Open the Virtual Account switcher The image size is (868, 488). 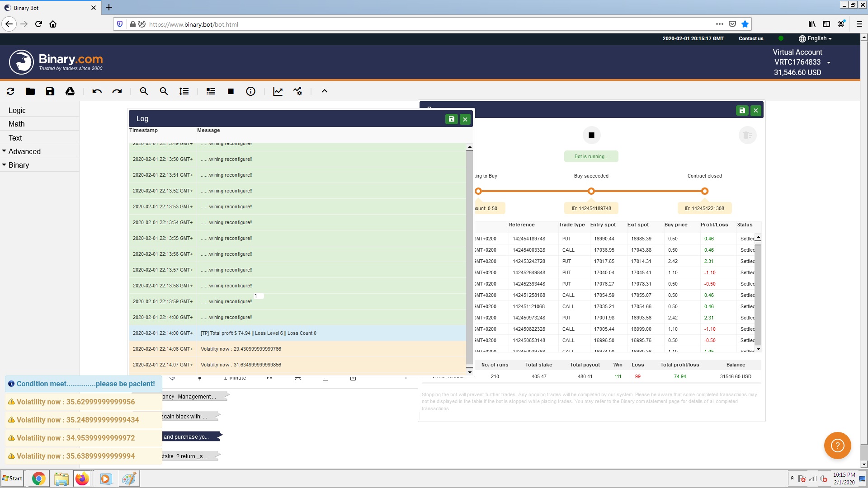click(830, 62)
